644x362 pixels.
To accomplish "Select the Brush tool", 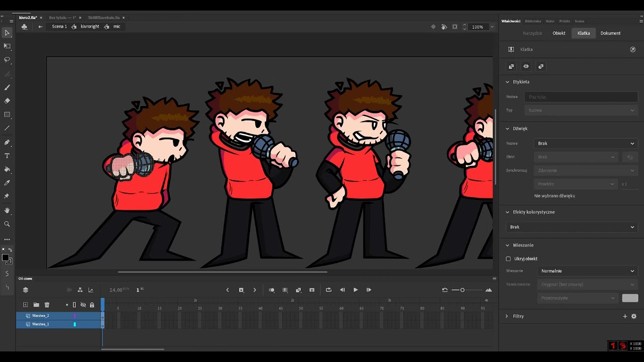I will (7, 87).
